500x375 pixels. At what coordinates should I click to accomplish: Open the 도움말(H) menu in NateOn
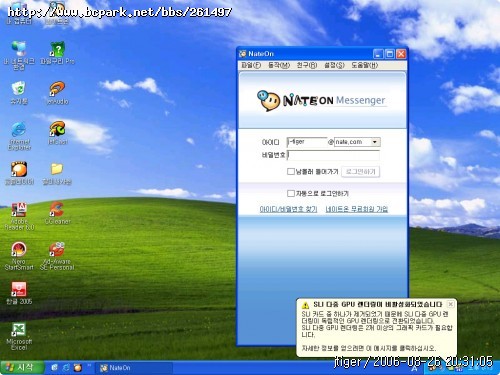(365, 65)
